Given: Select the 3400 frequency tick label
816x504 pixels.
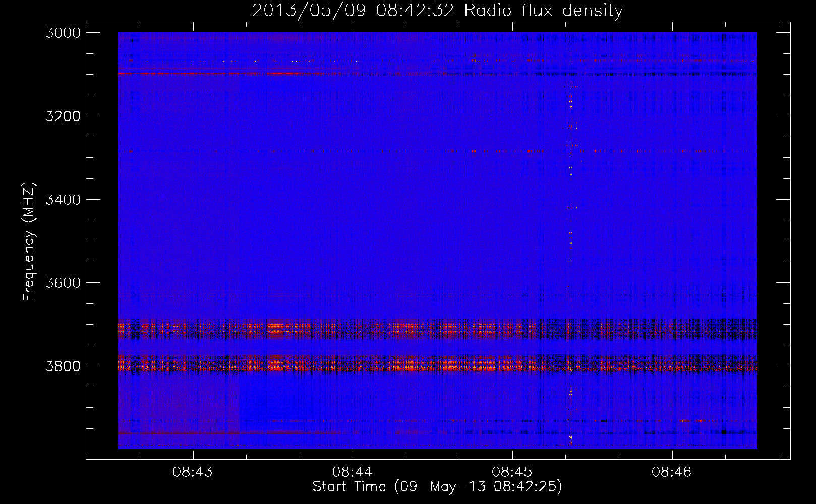Looking at the screenshot, I should pyautogui.click(x=63, y=200).
